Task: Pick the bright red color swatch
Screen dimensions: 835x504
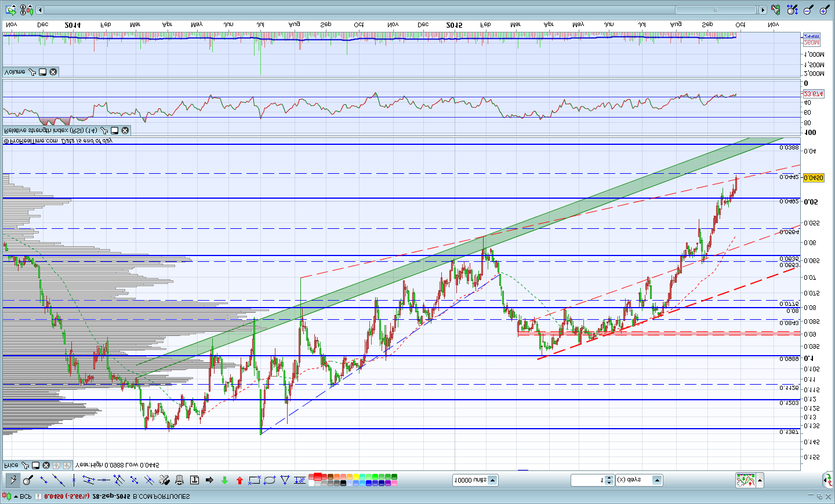Action: tap(318, 477)
